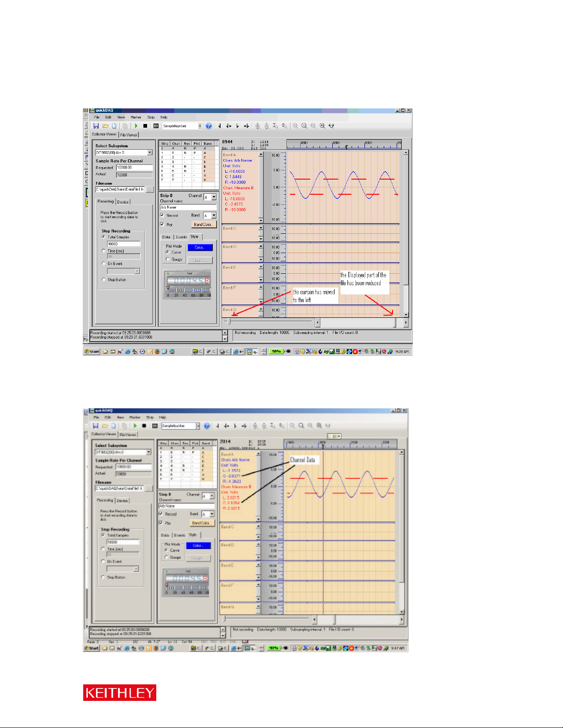Open SampleNumber toolbar dropdown, upper window

pyautogui.click(x=199, y=126)
